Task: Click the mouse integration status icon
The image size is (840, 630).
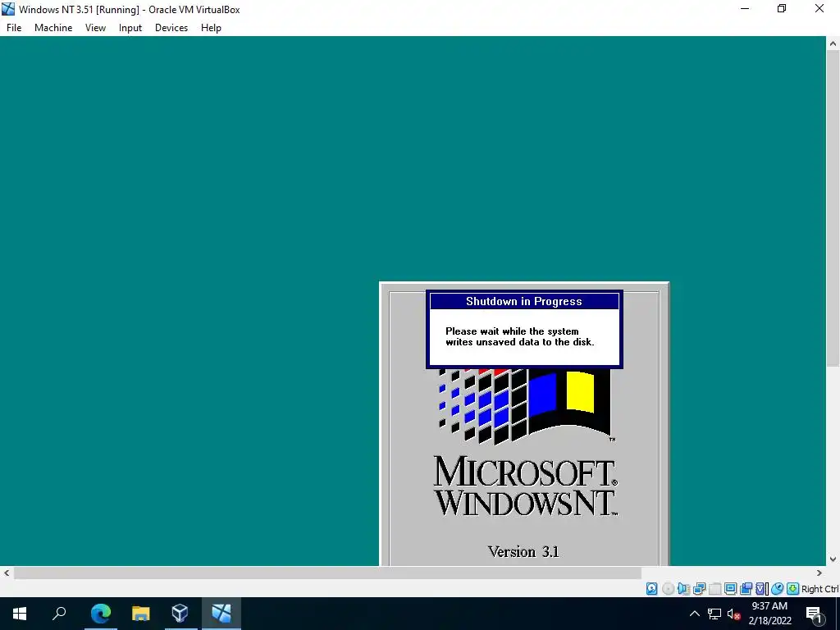Action: coord(778,589)
